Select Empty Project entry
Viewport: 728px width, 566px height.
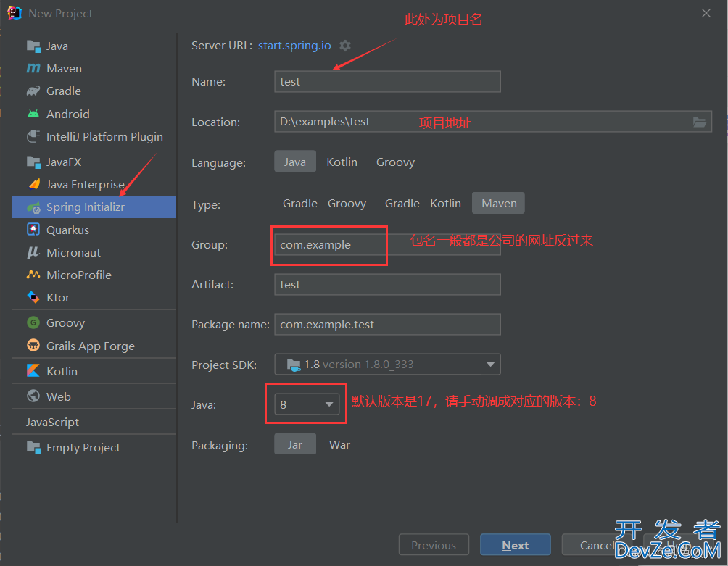pyautogui.click(x=94, y=447)
